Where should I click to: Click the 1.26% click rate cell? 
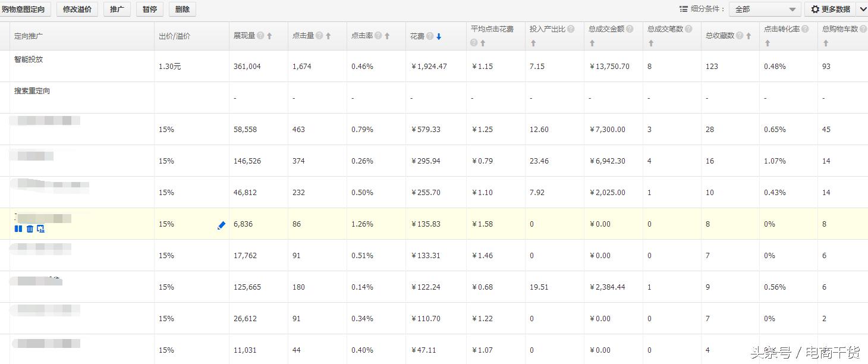tap(363, 224)
